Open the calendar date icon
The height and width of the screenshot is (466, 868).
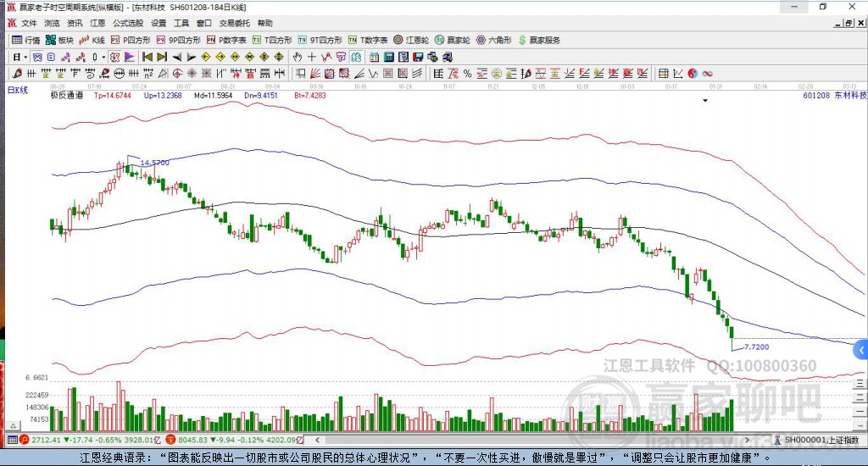[374, 57]
